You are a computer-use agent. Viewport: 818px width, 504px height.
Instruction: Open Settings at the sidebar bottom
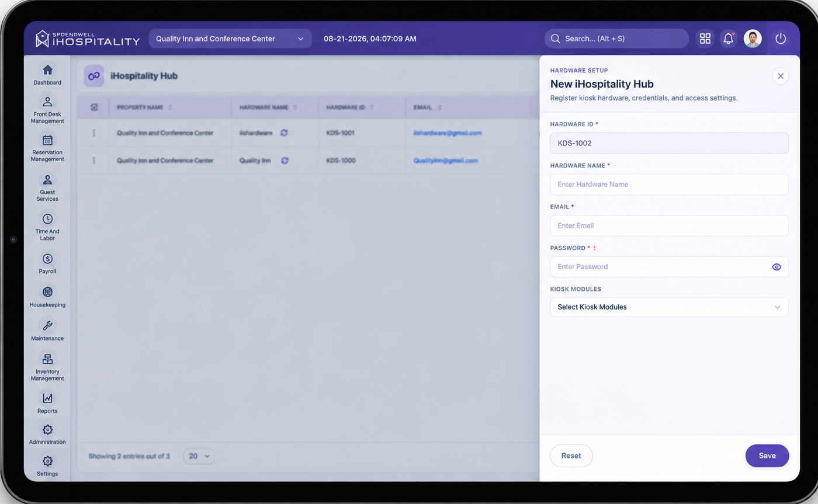click(x=47, y=466)
